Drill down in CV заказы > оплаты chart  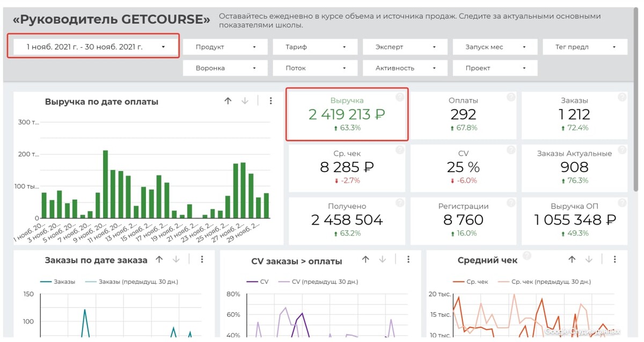pyautogui.click(x=383, y=259)
